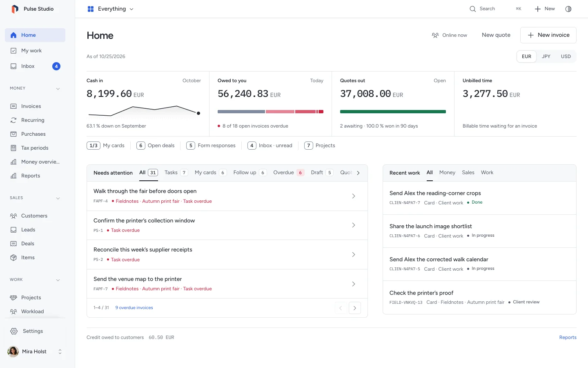588x368 pixels.
Task: Click New quote
Action: pyautogui.click(x=496, y=35)
